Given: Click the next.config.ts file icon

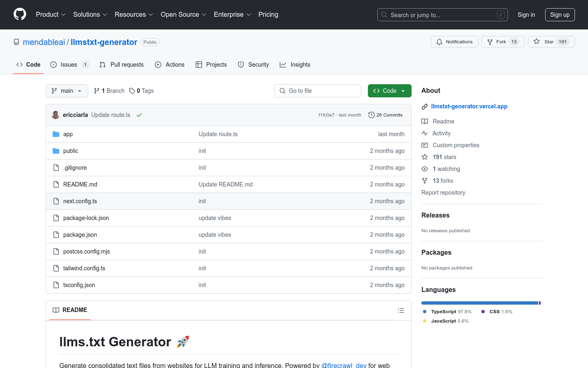Looking at the screenshot, I should [x=56, y=201].
